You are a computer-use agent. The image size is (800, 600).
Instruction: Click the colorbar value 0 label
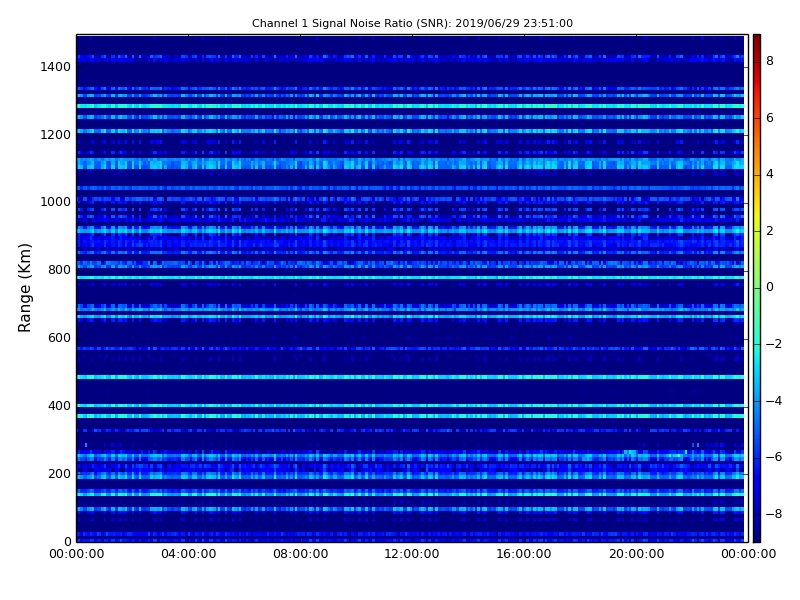pos(770,287)
